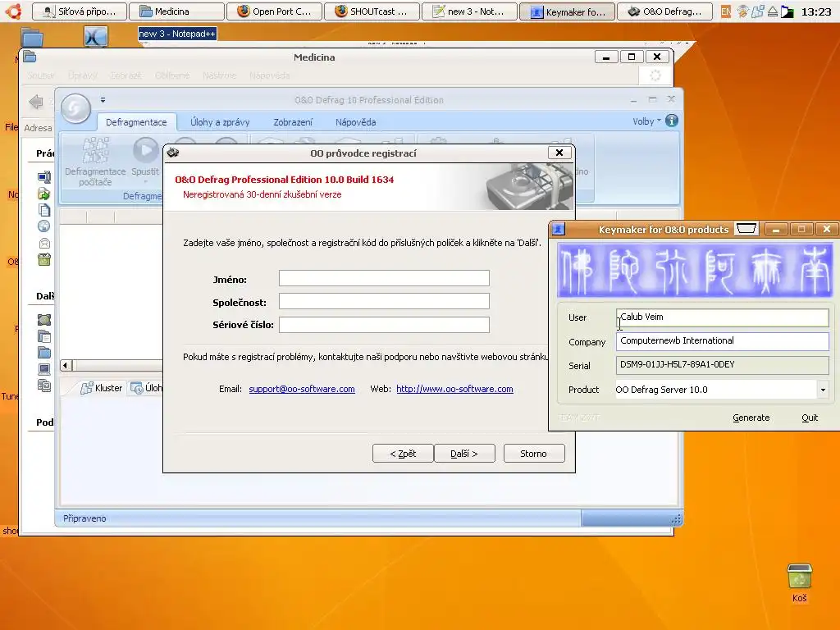Click the clock showing 13:23

click(x=816, y=11)
